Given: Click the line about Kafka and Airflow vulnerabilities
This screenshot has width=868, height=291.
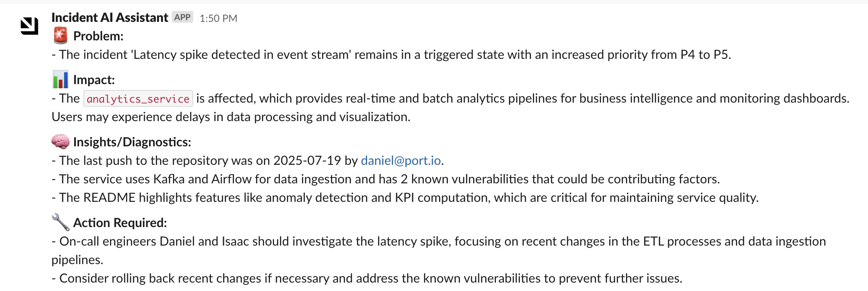Looking at the screenshot, I should click(x=386, y=179).
